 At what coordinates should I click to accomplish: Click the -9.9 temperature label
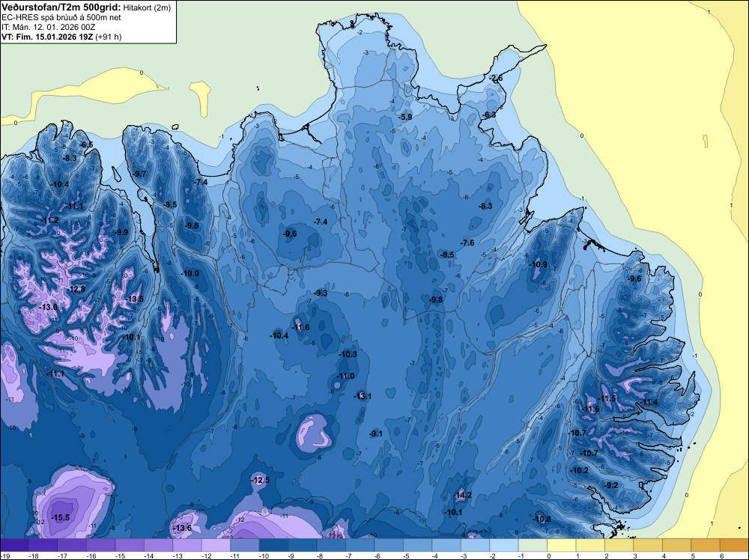click(x=121, y=233)
